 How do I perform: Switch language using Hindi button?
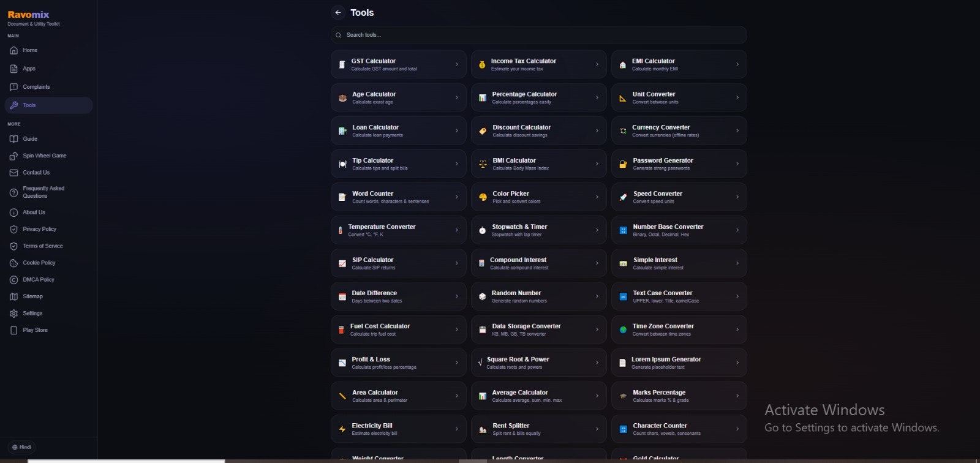click(22, 447)
